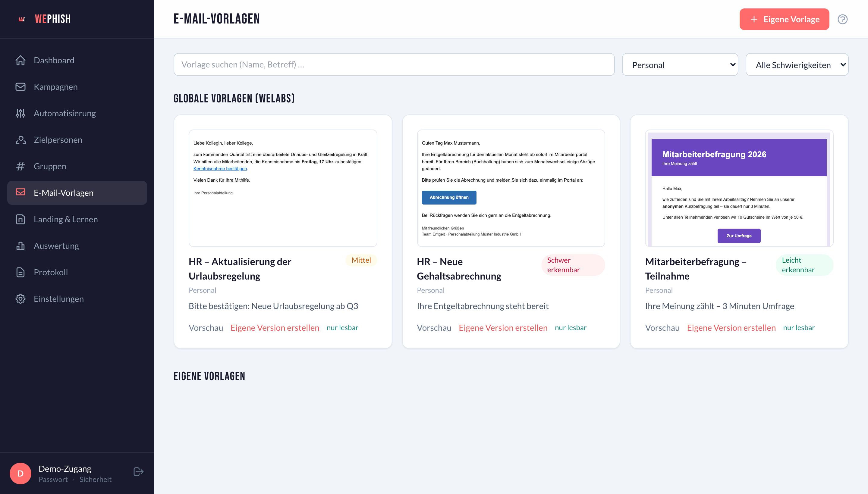Click the Mitarbeiterbefragung – Teilnahme title

(x=696, y=269)
